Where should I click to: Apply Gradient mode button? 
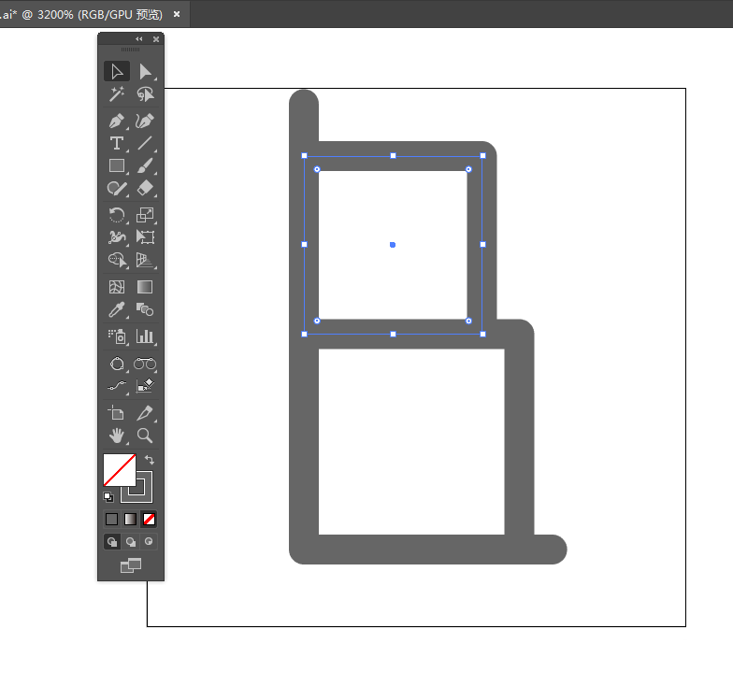click(x=131, y=520)
